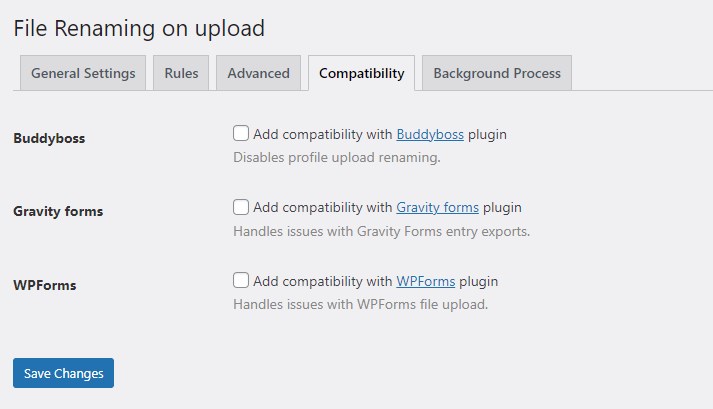Click the bold WPForms row label
The image size is (713, 409).
pos(45,285)
